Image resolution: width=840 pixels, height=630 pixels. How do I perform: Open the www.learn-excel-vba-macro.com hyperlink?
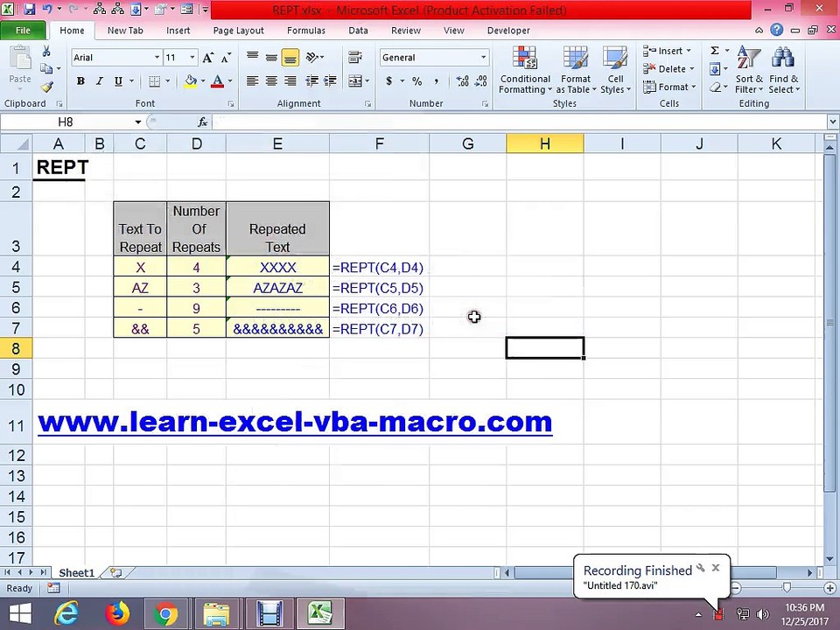tap(295, 422)
